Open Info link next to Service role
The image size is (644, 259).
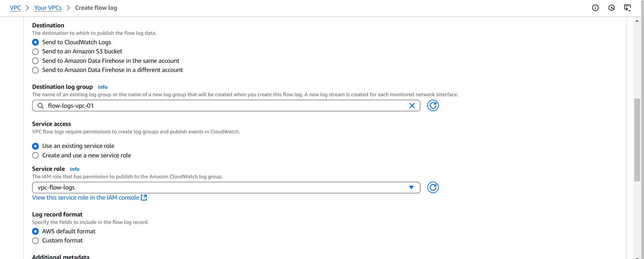(x=75, y=169)
